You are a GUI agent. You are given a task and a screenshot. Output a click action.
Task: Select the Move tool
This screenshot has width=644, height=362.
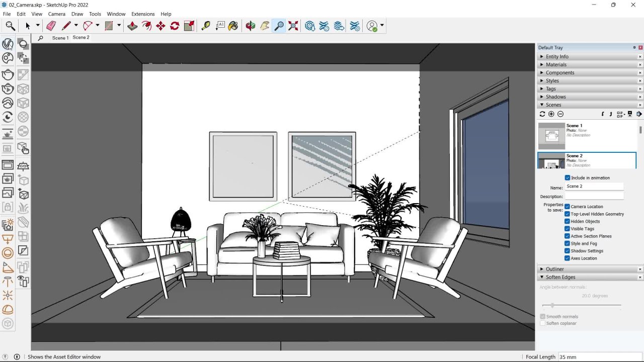click(160, 26)
